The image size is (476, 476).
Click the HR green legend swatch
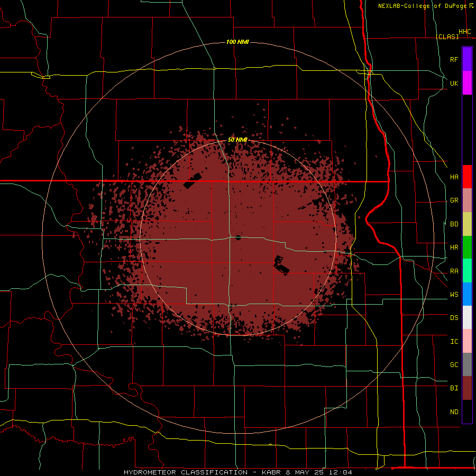click(x=467, y=247)
